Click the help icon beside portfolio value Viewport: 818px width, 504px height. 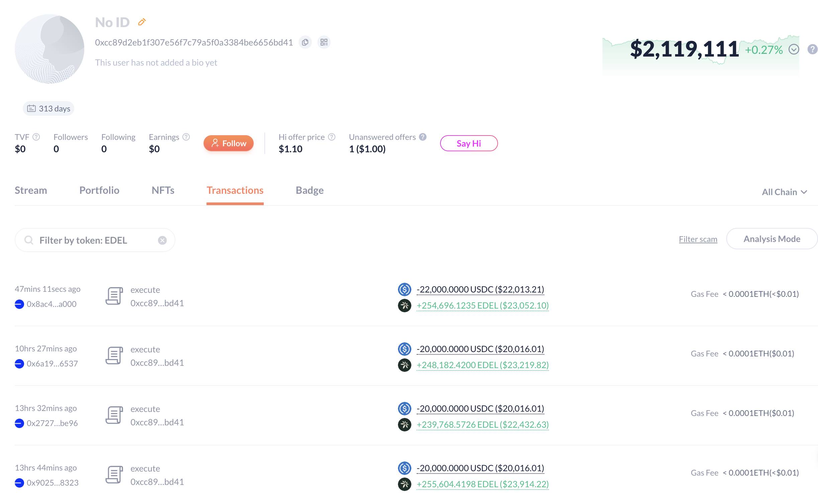click(812, 50)
